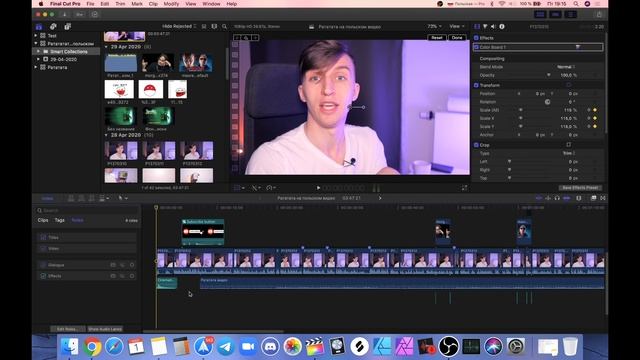
Task: Toggle the Titles role checkbox
Action: pos(43,237)
